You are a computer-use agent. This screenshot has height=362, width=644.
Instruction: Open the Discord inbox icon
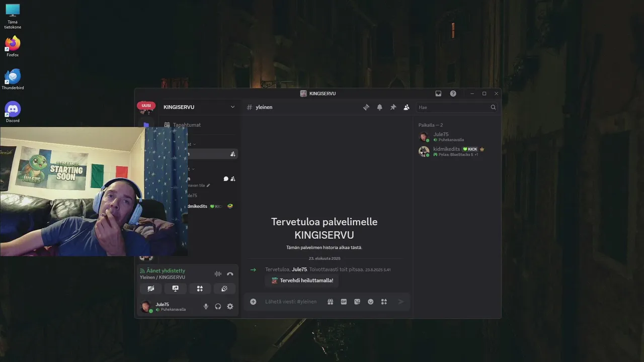click(x=438, y=94)
